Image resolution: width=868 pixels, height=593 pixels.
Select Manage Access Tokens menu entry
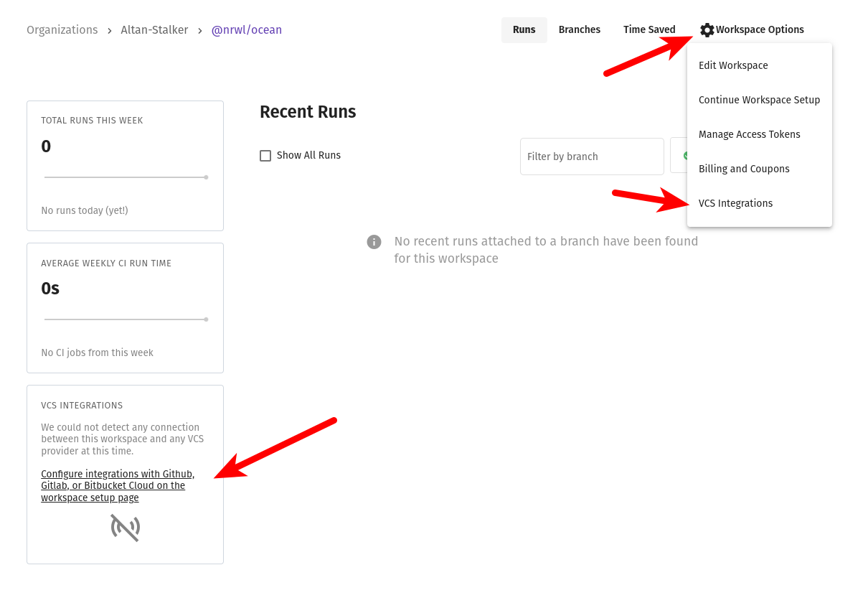pos(750,134)
